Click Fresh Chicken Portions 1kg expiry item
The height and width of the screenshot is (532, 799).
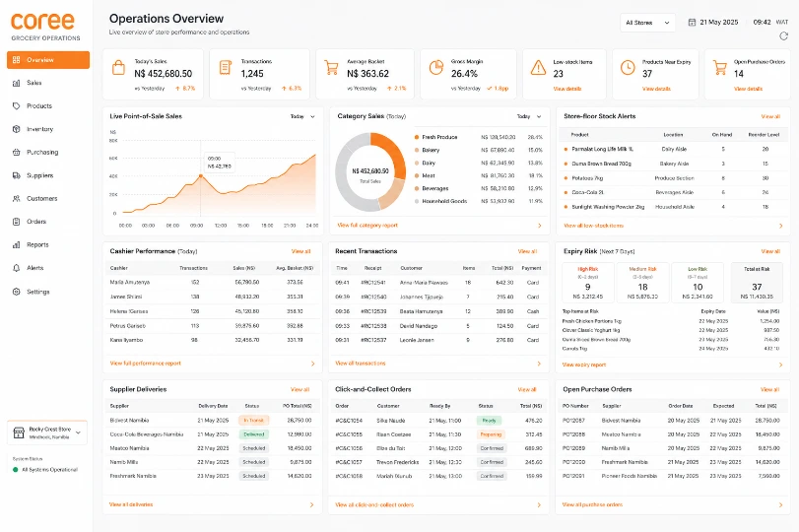pyautogui.click(x=591, y=321)
